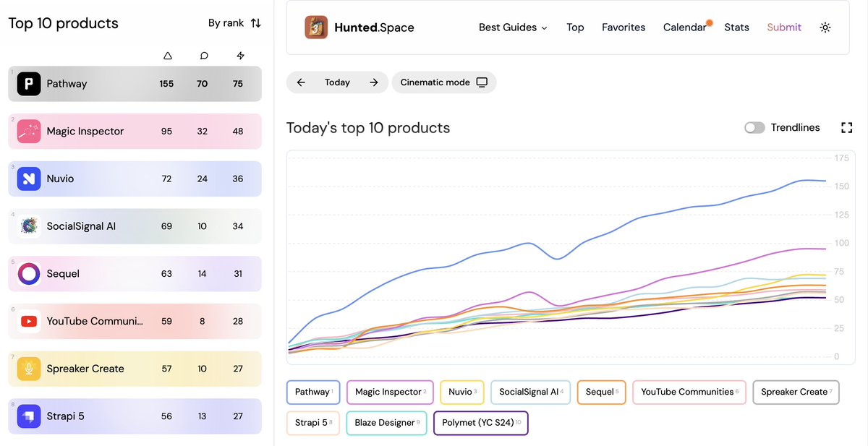
Task: Toggle Strapi 5 legend chip
Action: click(x=313, y=423)
